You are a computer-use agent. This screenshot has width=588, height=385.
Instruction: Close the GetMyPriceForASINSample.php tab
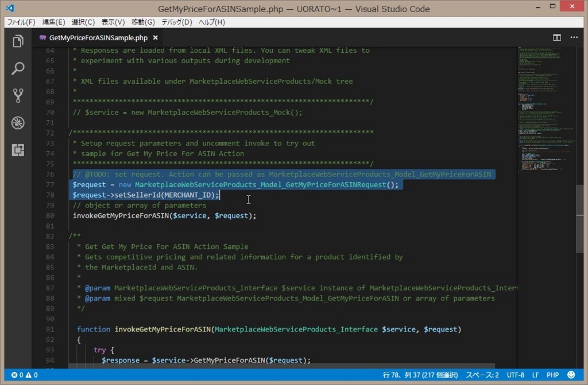(x=155, y=38)
